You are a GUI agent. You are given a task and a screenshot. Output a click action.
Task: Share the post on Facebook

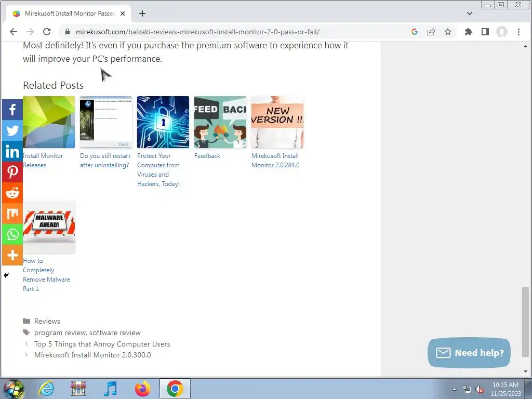click(x=12, y=110)
